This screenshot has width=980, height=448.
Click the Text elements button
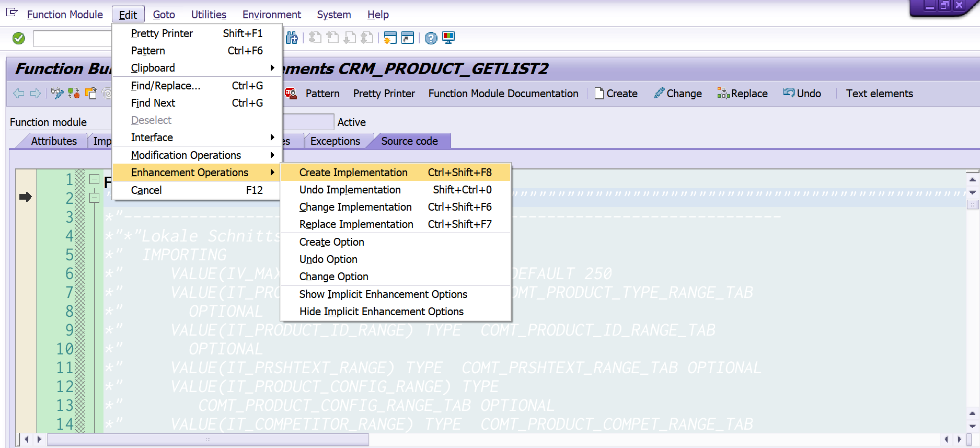[880, 94]
